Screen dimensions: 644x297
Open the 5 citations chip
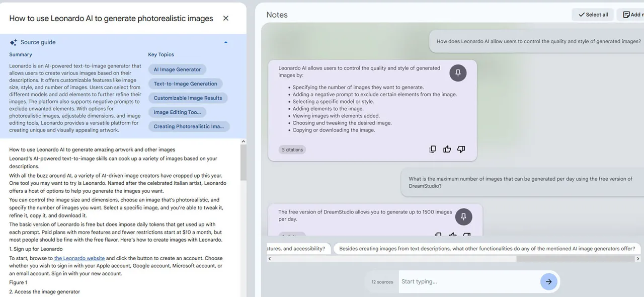292,150
